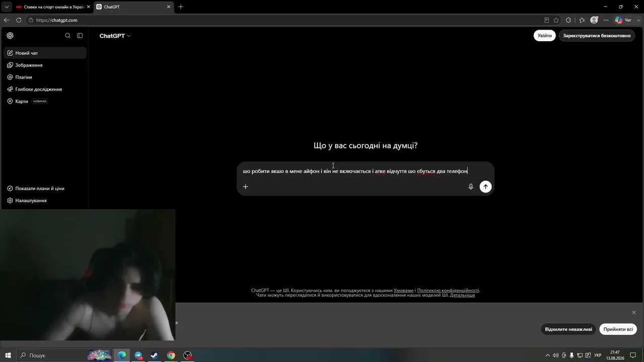Image resolution: width=644 pixels, height=362 pixels.
Task: Reload the page
Action: pos(19,20)
